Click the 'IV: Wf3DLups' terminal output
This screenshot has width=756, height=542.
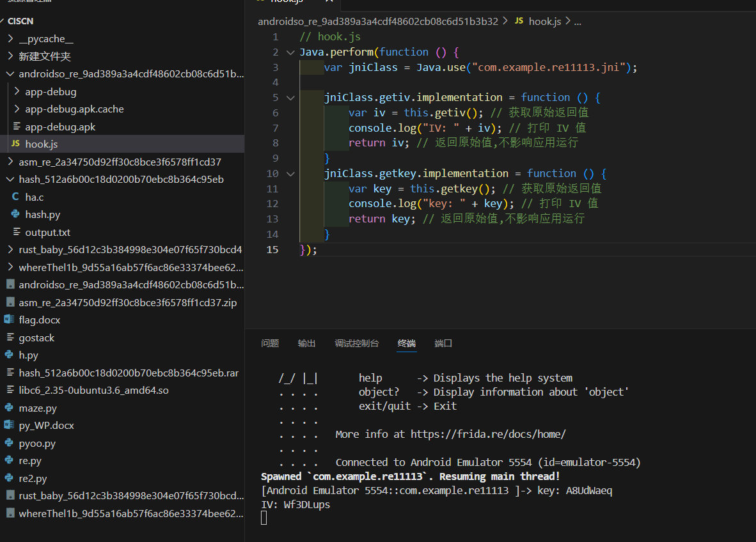[295, 504]
